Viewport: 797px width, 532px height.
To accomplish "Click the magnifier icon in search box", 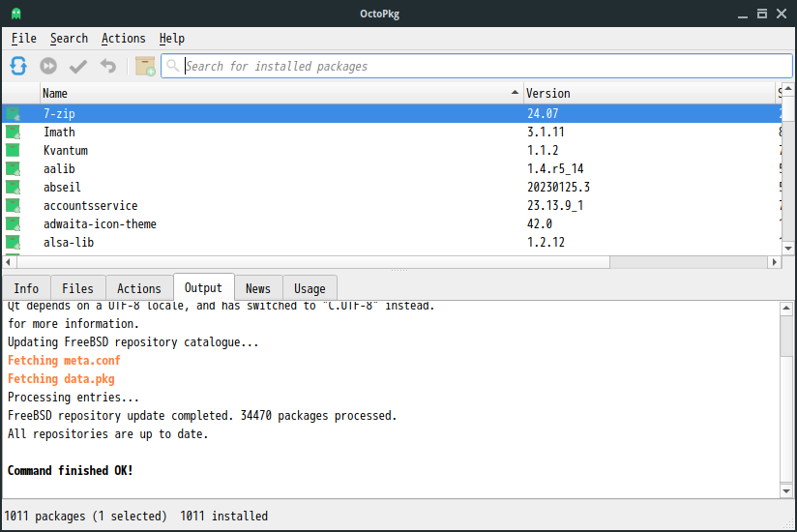I will [x=173, y=66].
